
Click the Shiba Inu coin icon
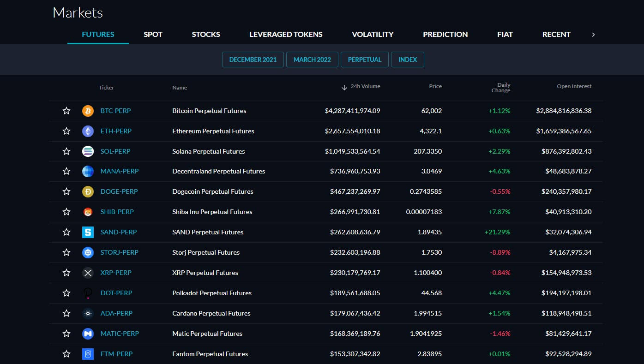point(88,212)
